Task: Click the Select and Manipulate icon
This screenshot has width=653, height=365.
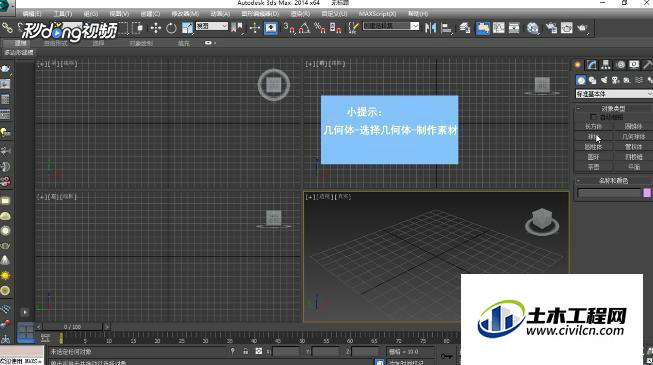Action: click(254, 28)
